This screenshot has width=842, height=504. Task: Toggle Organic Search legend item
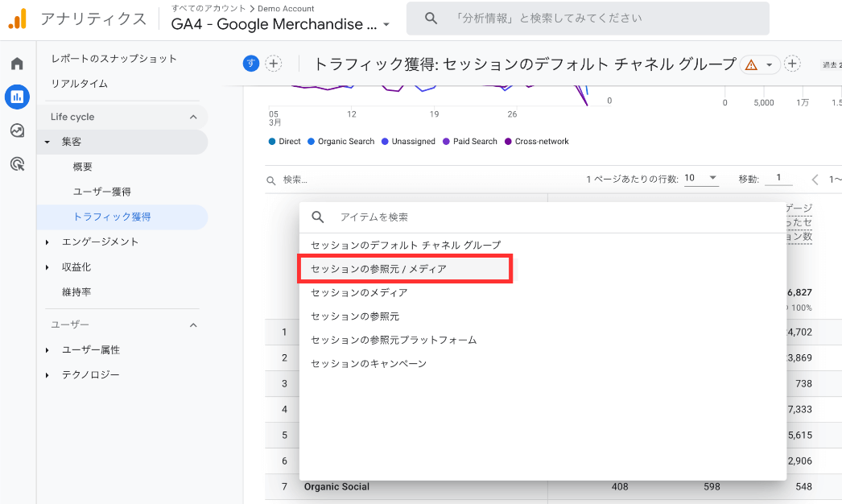[x=341, y=142]
